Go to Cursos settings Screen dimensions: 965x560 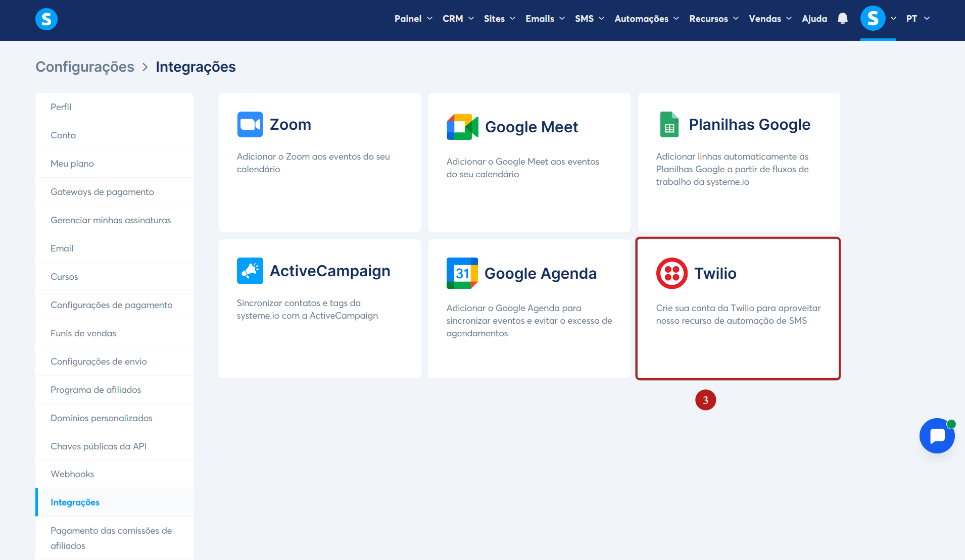114,277
